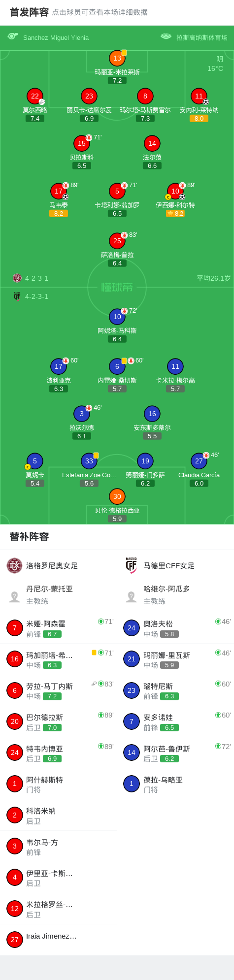Select blue player 10 阿妮塔-马科斯
Screen dimensions: 234x980
117,317
